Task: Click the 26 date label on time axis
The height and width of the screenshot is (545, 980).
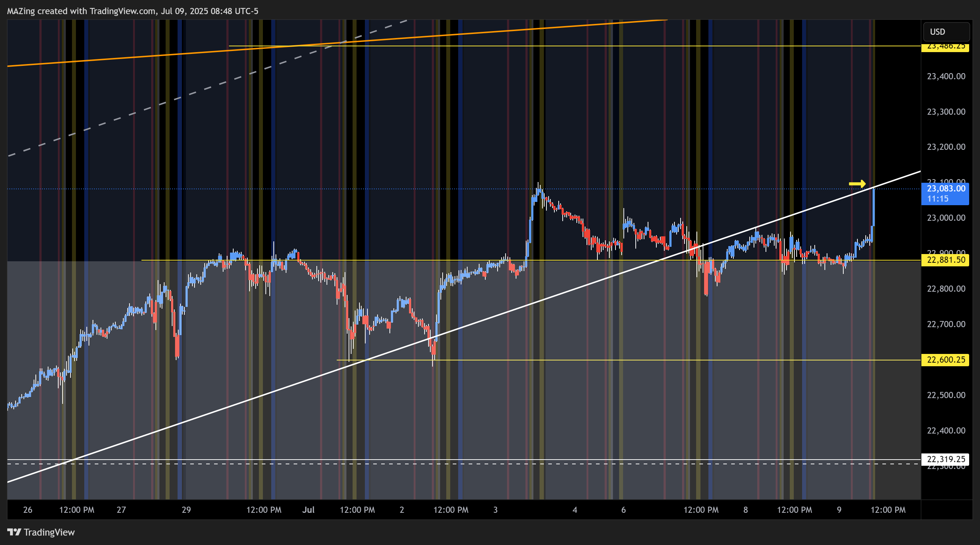Action: coord(28,510)
